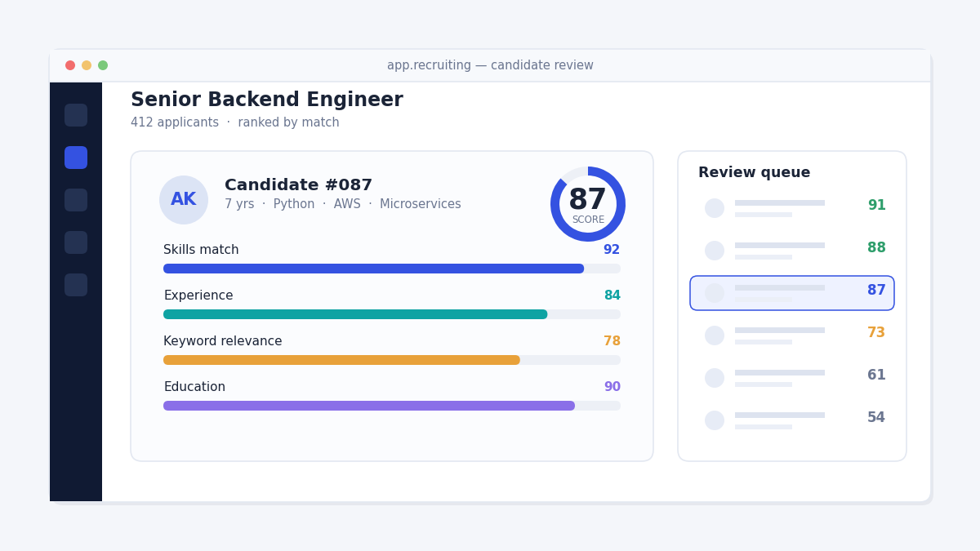The width and height of the screenshot is (980, 551).
Task: Click the avatar in the 91 queue row
Action: (x=715, y=208)
